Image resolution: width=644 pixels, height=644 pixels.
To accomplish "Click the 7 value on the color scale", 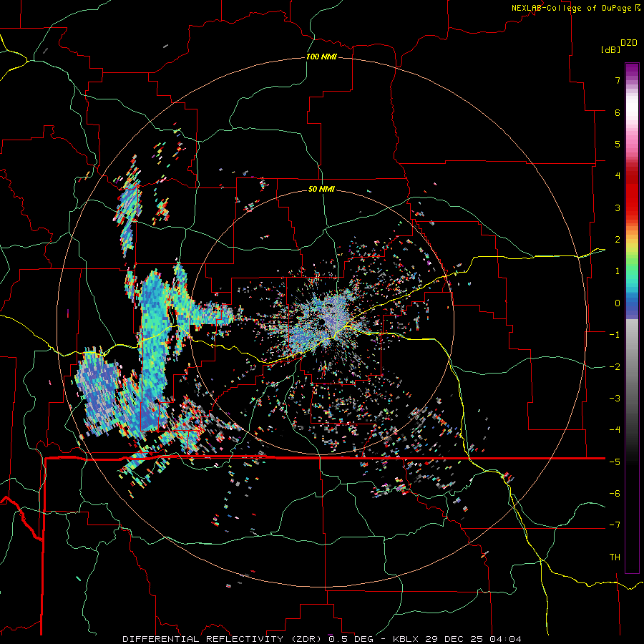I will (x=617, y=80).
